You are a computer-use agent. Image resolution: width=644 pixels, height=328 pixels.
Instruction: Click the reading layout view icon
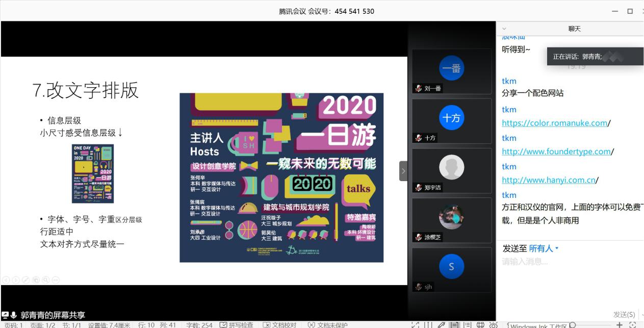[428, 325]
